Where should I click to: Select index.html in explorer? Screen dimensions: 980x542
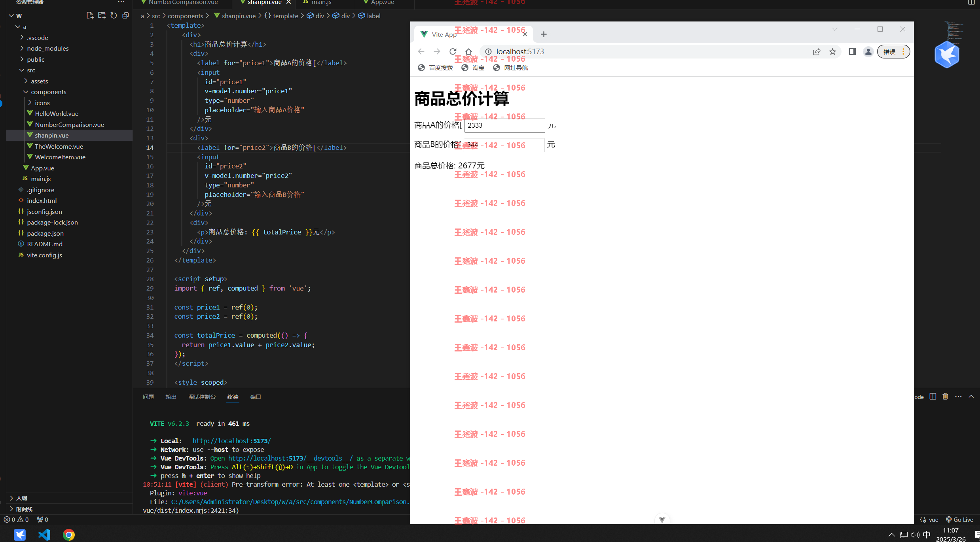coord(42,200)
